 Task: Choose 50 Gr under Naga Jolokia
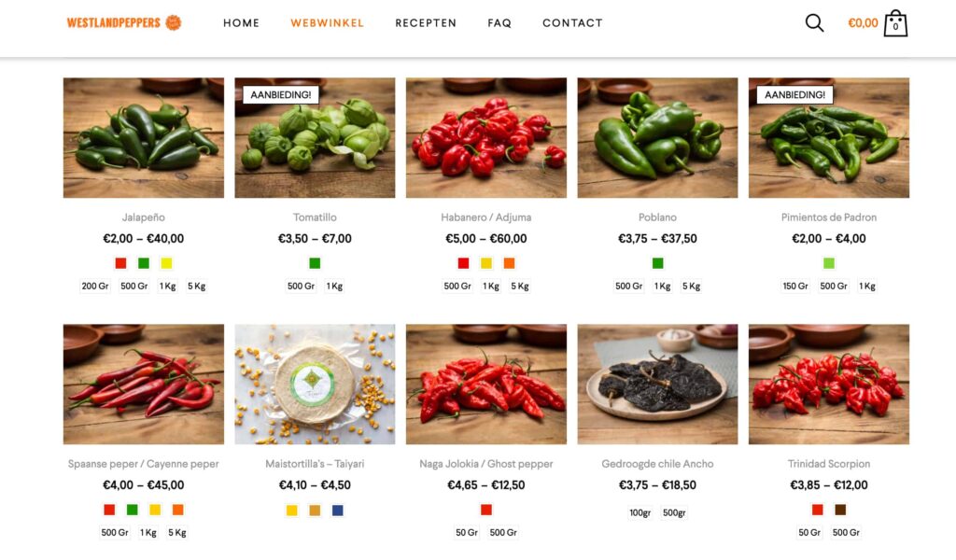pos(467,533)
